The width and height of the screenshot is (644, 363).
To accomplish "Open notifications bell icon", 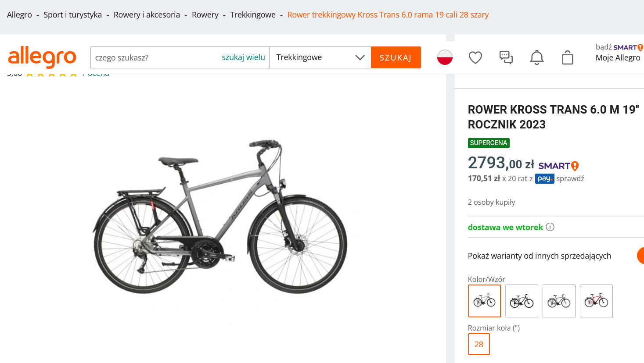I will click(536, 57).
